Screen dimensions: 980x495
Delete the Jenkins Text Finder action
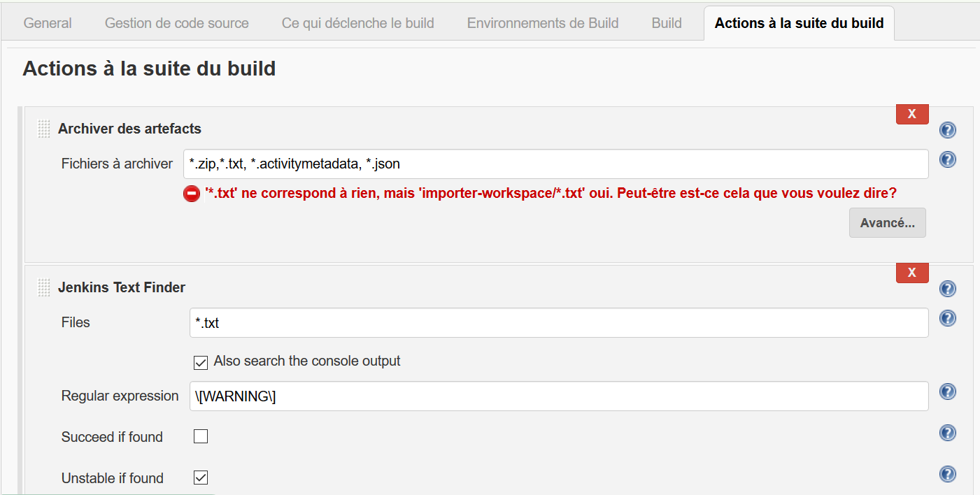pyautogui.click(x=911, y=273)
